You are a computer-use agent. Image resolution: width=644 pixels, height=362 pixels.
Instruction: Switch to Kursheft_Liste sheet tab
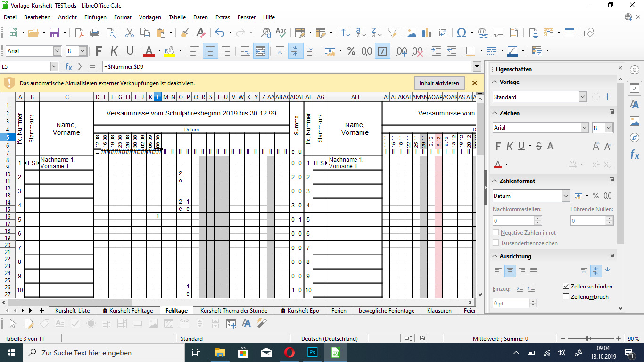click(72, 311)
